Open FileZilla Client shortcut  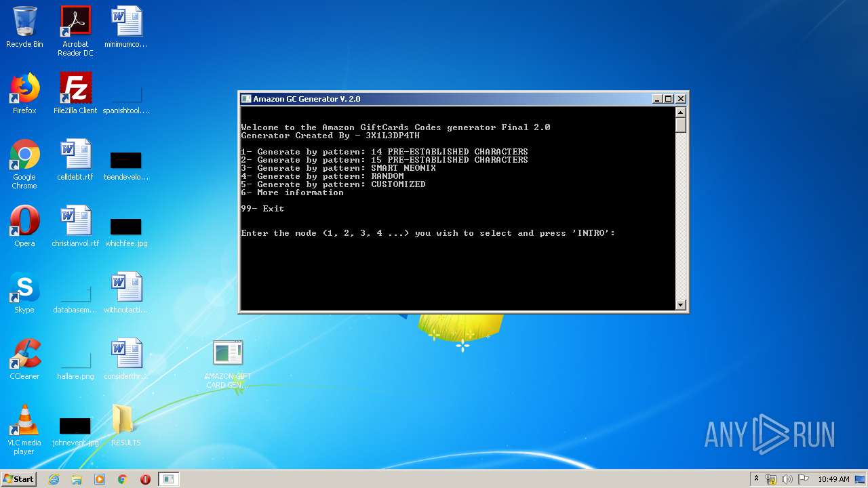(75, 94)
